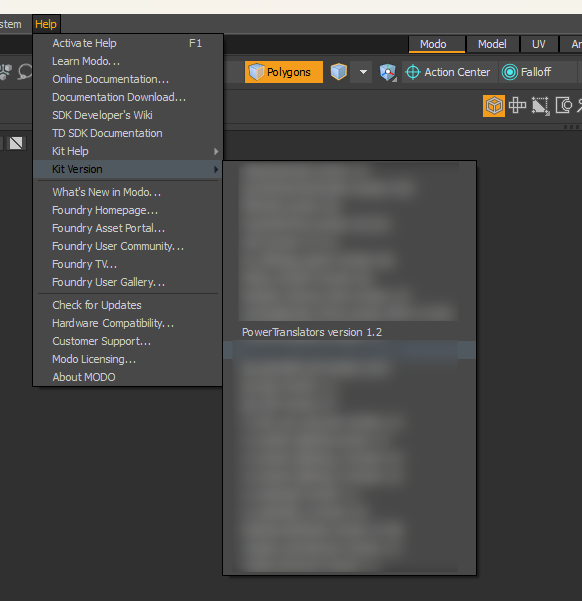Click the document shield icon in toolbar

[x=564, y=105]
